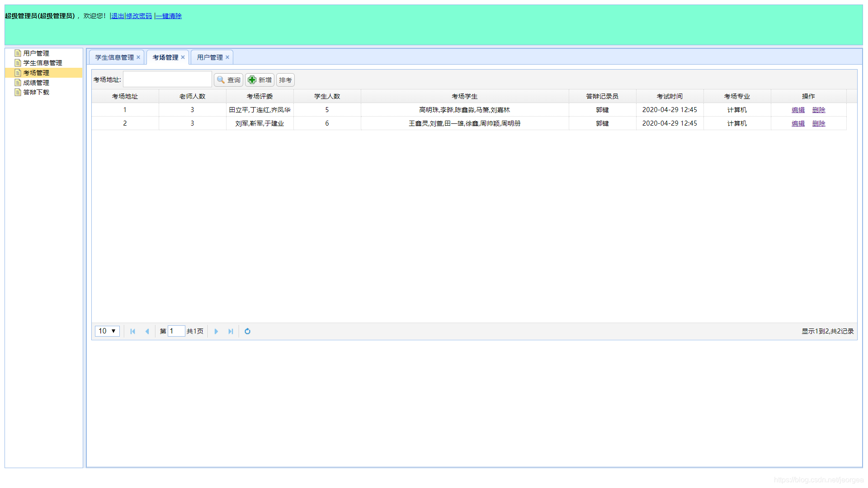Screen dimensions: 868x488
Task: Click the 考场专业 column header
Action: click(x=737, y=96)
